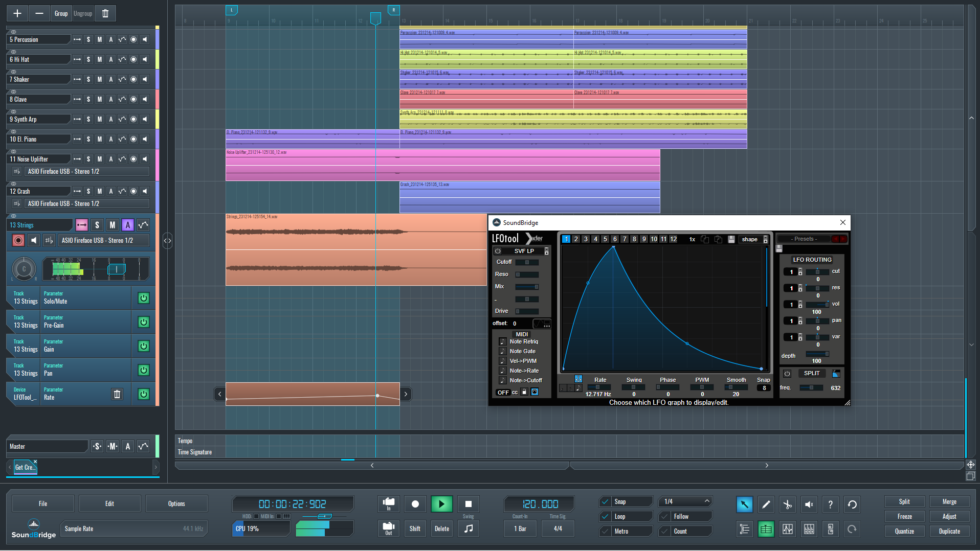Open the question mark help tool
Viewport: 980px width, 551px height.
pyautogui.click(x=830, y=504)
